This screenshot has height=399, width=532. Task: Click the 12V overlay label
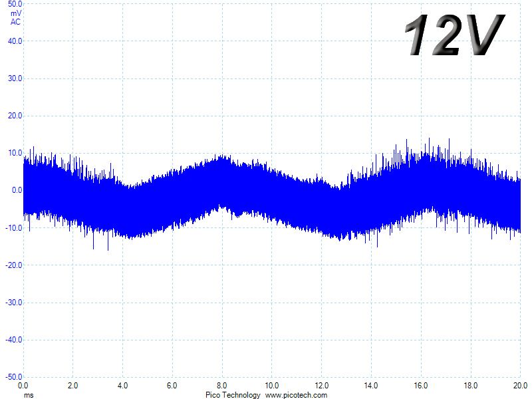(455, 35)
